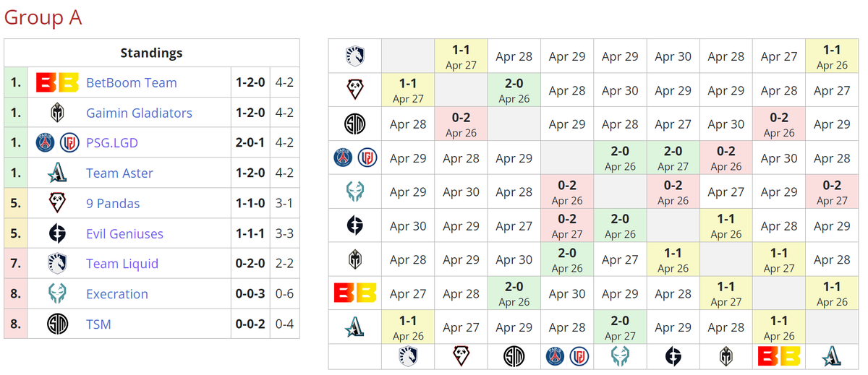Image resolution: width=868 pixels, height=375 pixels.
Task: Open the PSG.LGD team link
Action: click(111, 143)
